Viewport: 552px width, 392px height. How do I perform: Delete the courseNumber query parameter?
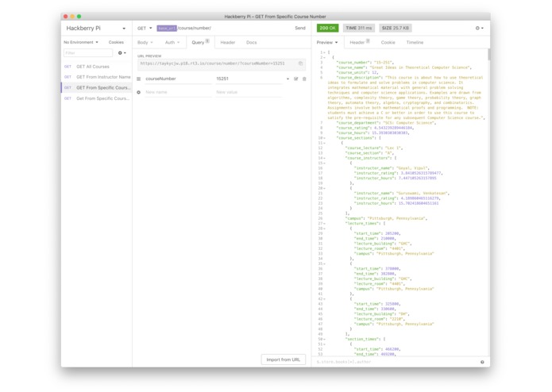pos(304,79)
